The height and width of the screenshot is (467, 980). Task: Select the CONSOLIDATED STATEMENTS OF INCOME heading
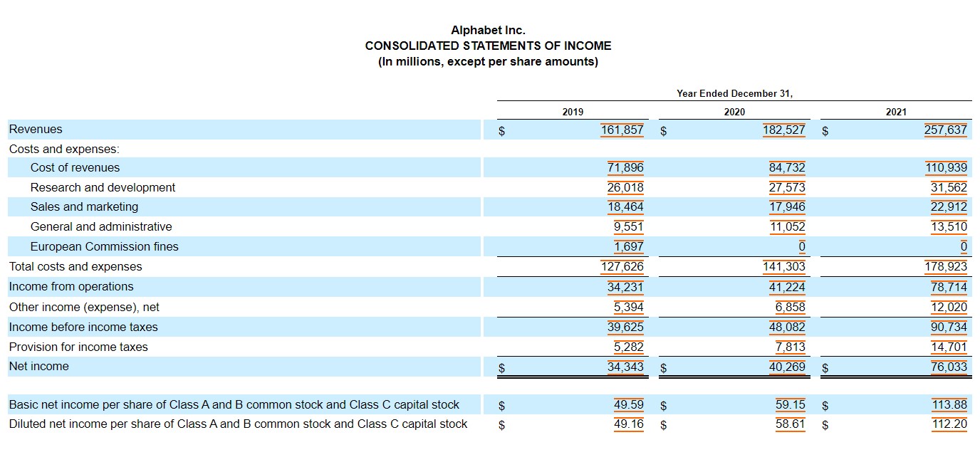click(489, 46)
